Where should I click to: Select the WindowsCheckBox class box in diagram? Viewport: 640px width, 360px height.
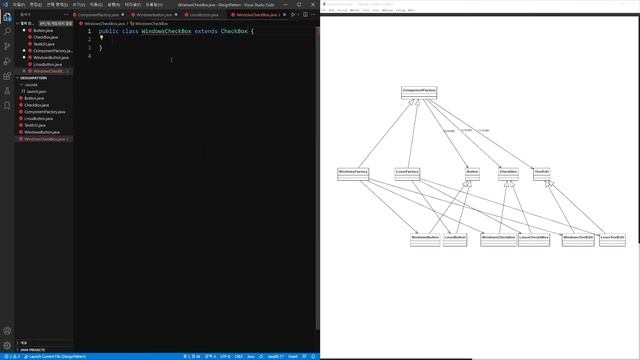click(498, 240)
